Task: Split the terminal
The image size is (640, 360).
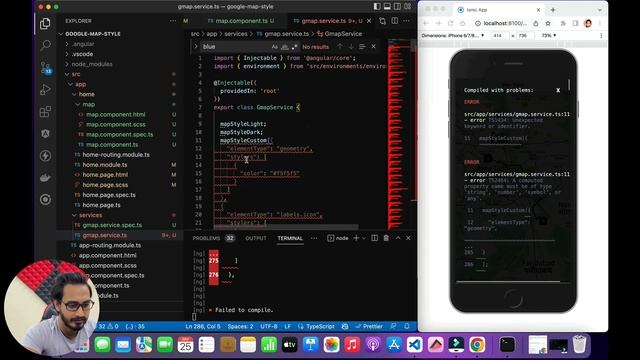Action: [374, 238]
